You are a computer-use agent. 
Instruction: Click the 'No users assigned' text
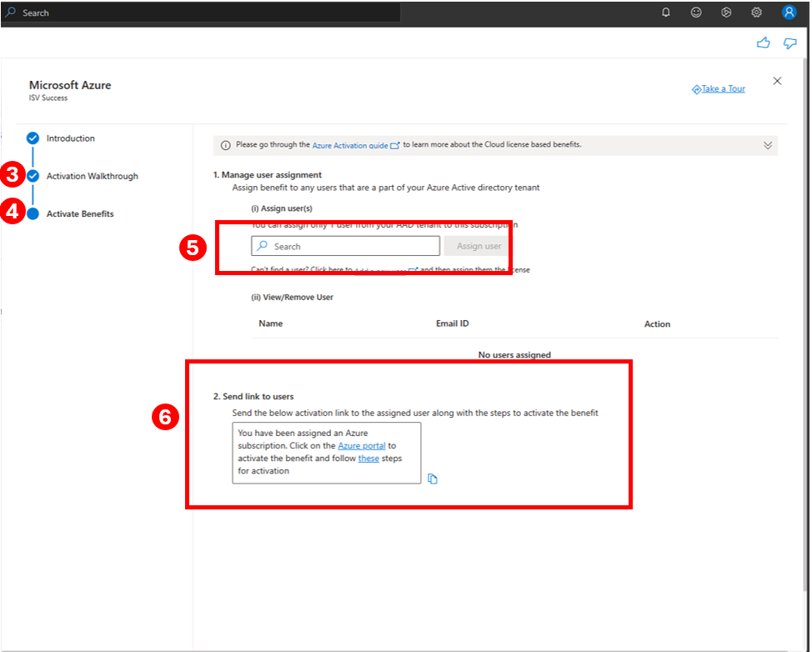[x=514, y=354]
